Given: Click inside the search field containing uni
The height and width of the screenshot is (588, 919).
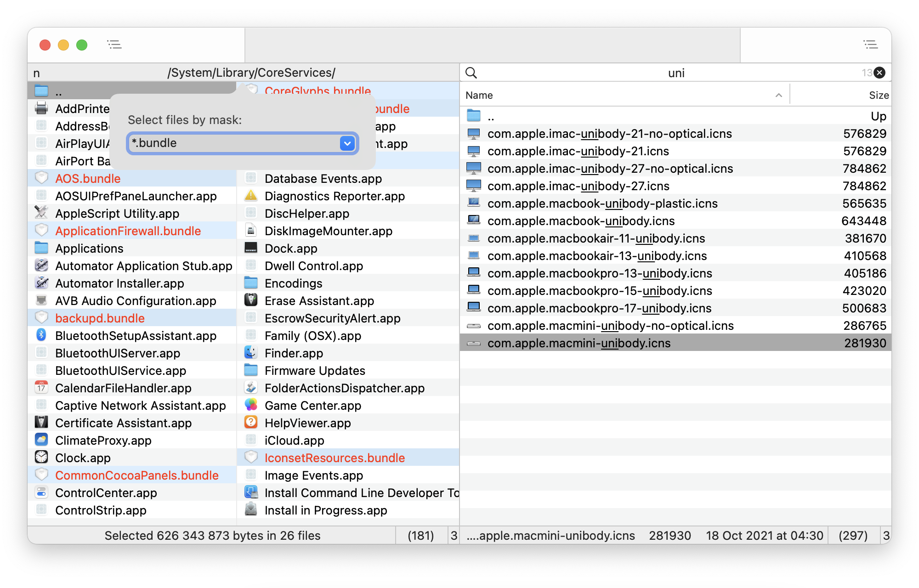Looking at the screenshot, I should point(676,73).
